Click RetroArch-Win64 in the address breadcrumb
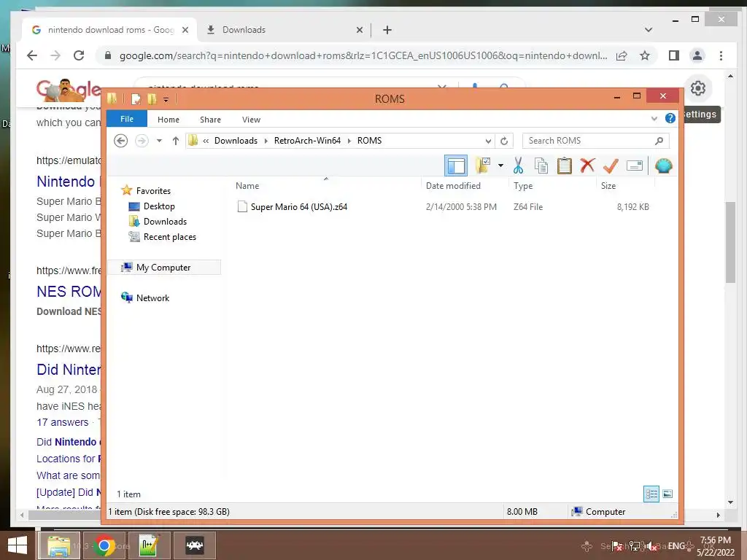 [307, 141]
